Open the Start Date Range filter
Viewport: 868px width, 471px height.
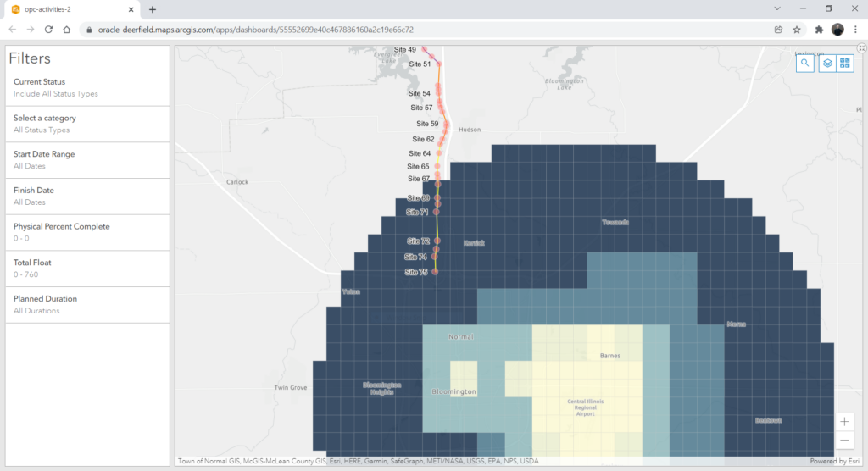[x=87, y=160]
